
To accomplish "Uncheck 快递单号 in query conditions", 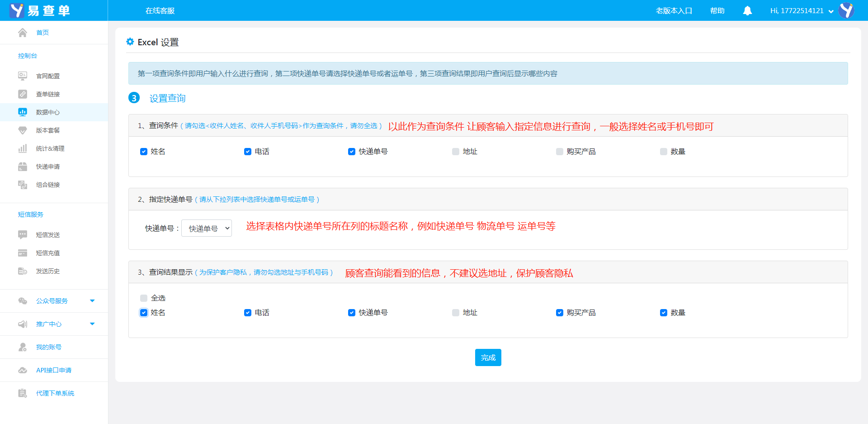I will (352, 152).
